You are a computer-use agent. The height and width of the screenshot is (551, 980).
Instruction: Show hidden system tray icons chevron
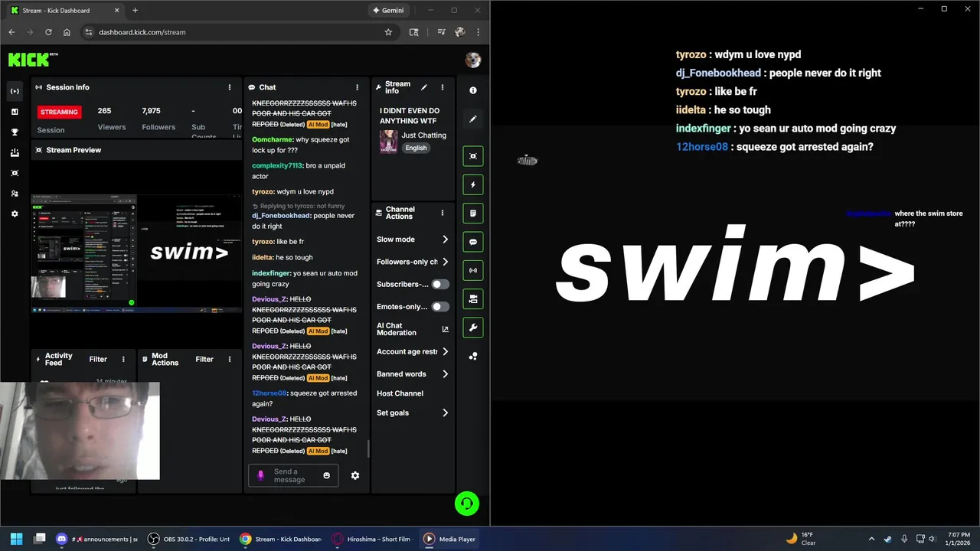point(871,539)
